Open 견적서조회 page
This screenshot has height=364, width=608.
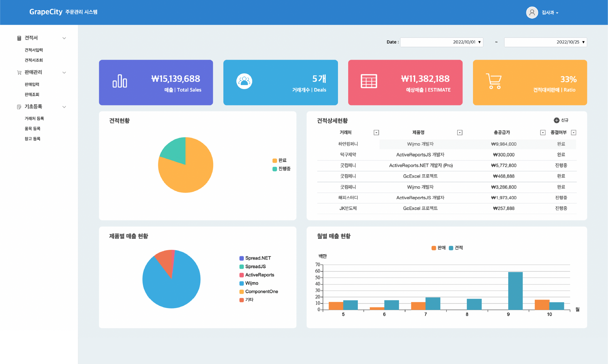(34, 60)
